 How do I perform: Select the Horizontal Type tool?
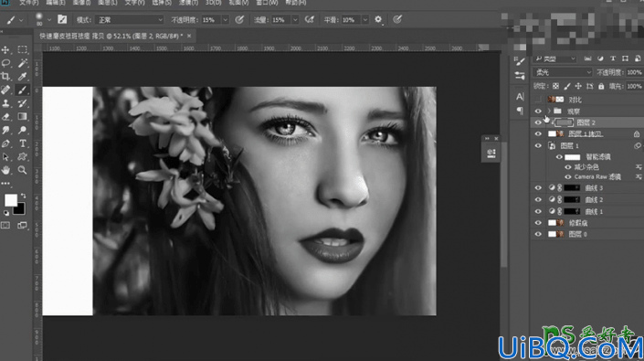click(x=23, y=143)
